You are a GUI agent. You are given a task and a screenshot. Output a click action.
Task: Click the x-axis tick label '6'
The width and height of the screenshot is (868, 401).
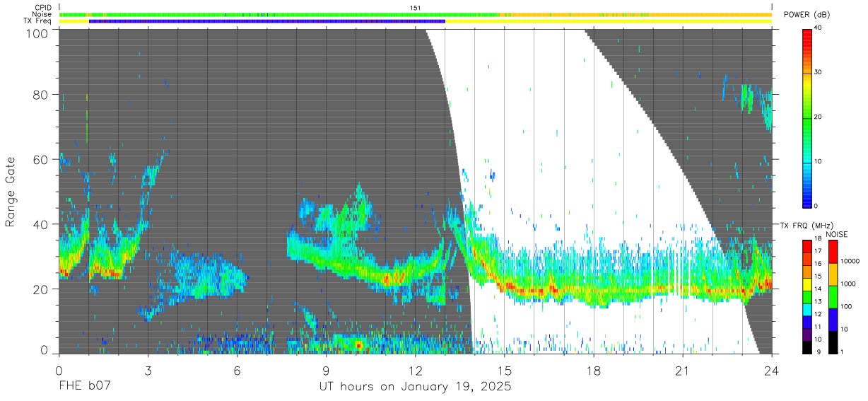[x=237, y=370]
